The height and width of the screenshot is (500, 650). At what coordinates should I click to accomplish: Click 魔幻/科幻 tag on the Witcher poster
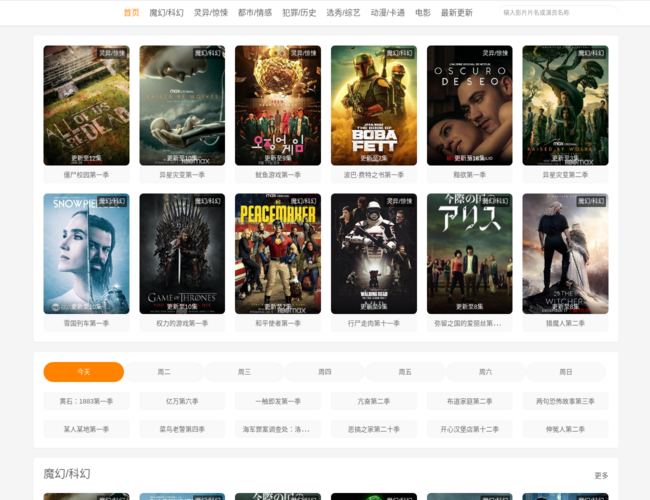point(591,201)
